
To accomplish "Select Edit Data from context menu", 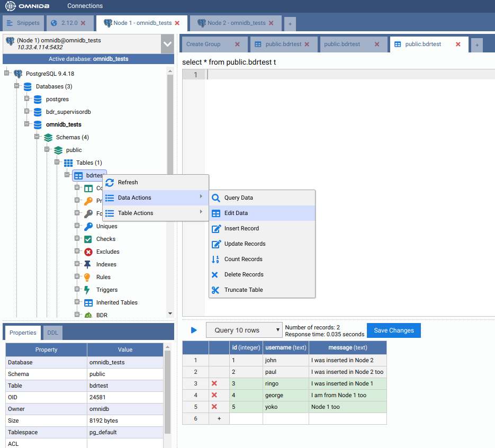I will pos(236,213).
